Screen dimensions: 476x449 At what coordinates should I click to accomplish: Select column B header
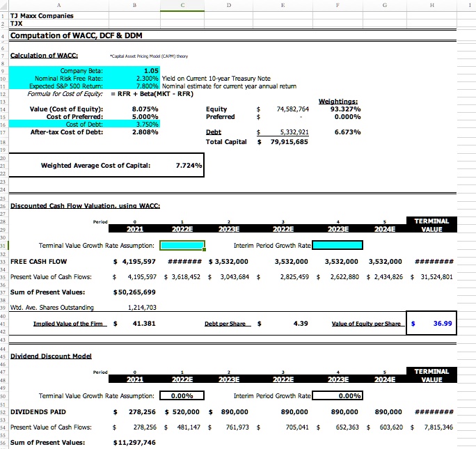coord(134,5)
